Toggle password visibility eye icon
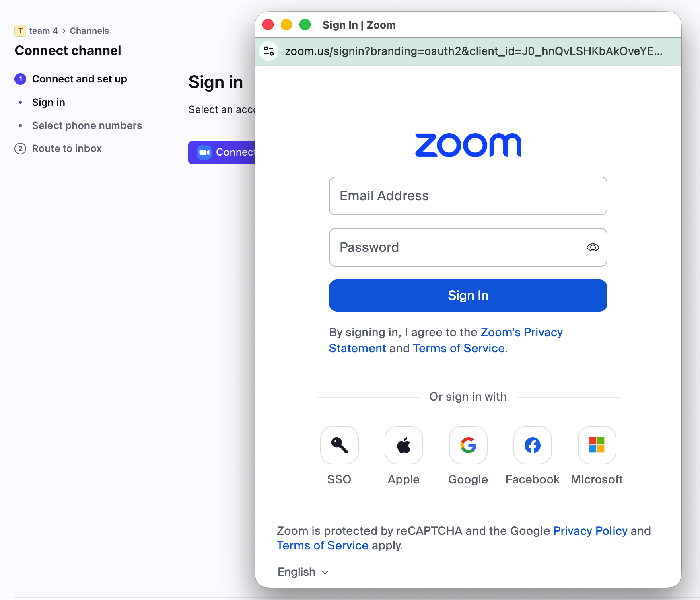The height and width of the screenshot is (600, 700). [593, 247]
